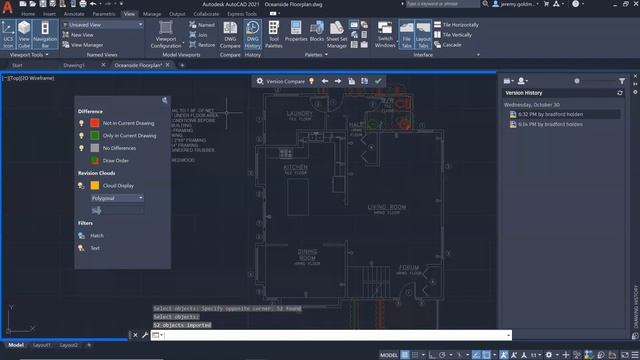
Task: Toggle Cloud Display lightbulb
Action: click(81, 186)
